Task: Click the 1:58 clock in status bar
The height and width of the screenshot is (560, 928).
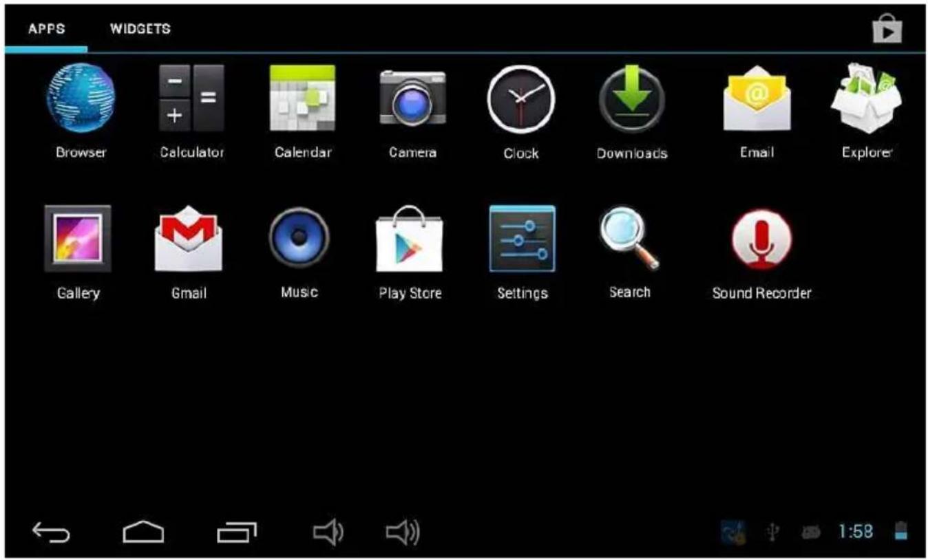Action: [855, 532]
